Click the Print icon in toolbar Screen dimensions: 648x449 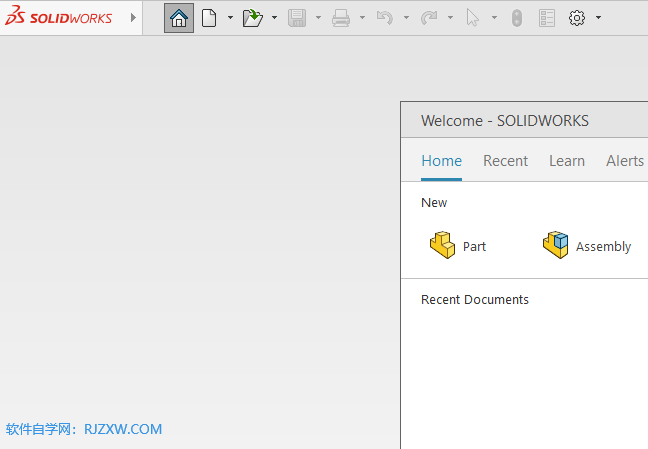341,18
